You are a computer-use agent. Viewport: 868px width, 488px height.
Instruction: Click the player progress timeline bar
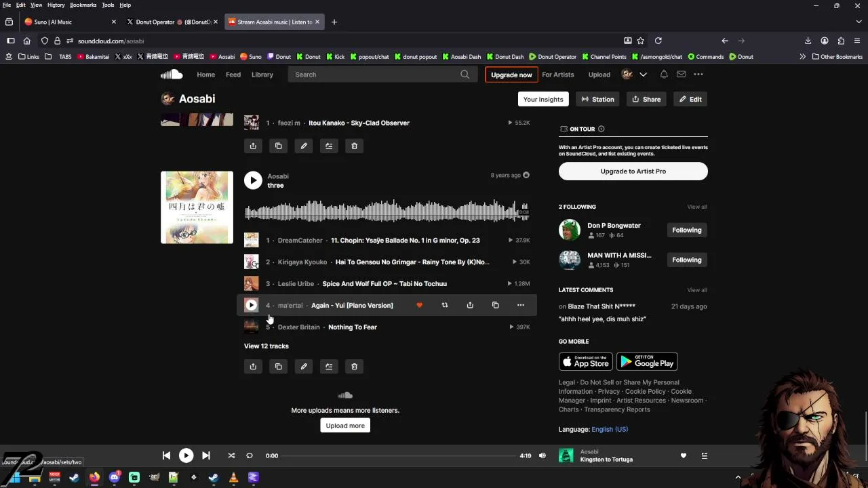pyautogui.click(x=399, y=455)
